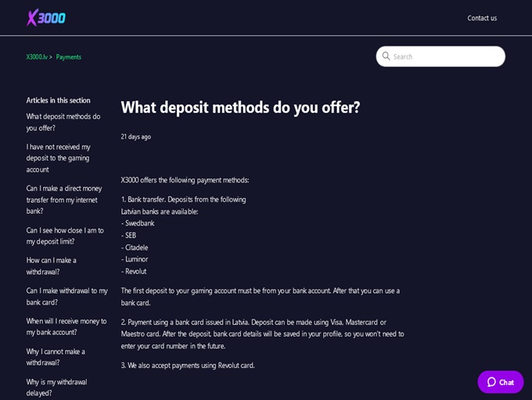The height and width of the screenshot is (400, 532).
Task: Click the X3000 logo
Action: click(46, 17)
